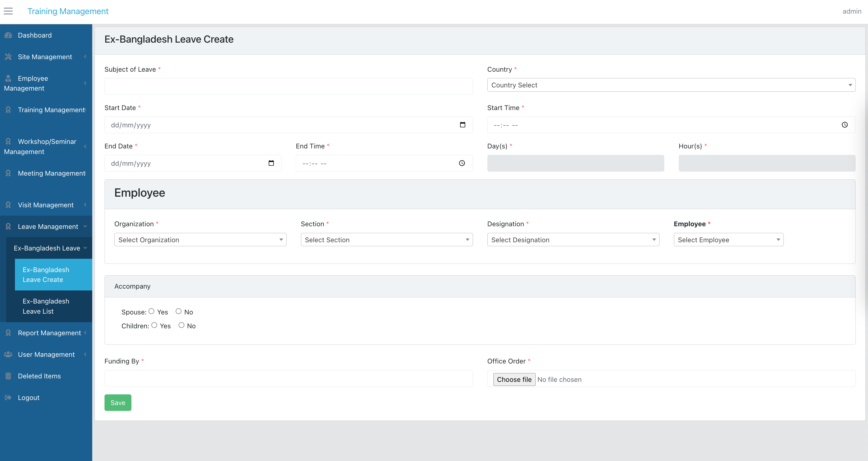Click the Leave Management badge icon
The width and height of the screenshot is (868, 461).
(x=8, y=226)
